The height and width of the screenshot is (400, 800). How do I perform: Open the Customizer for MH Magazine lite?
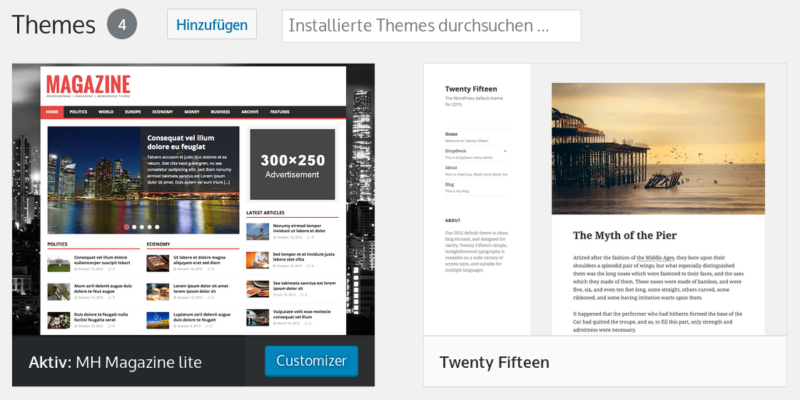tap(311, 361)
